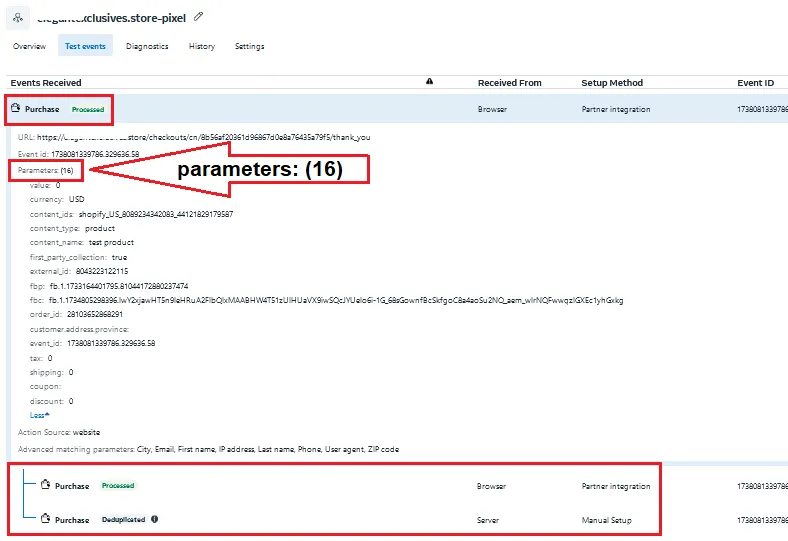This screenshot has width=788, height=541.
Task: Click the pencil edit icon next to pixel name
Action: click(199, 17)
